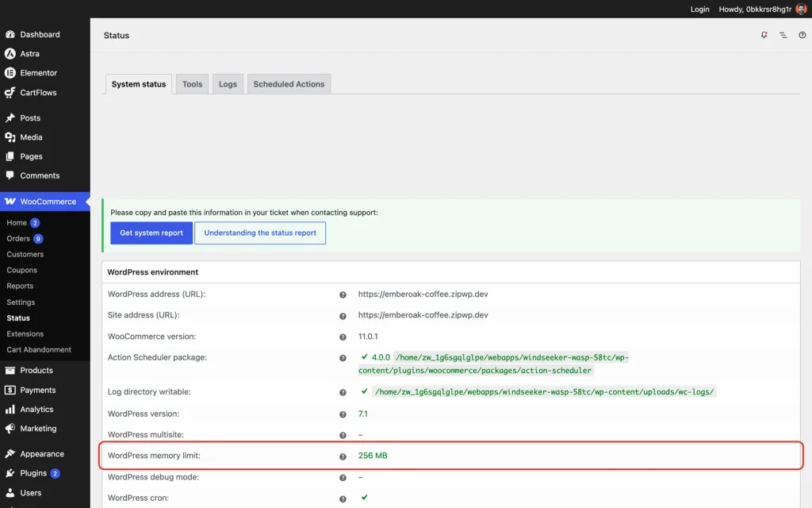Click the help question icon in header

[802, 35]
